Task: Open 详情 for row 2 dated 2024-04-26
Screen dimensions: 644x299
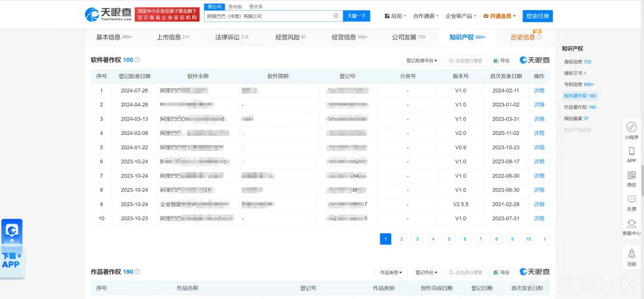Action: pos(539,104)
